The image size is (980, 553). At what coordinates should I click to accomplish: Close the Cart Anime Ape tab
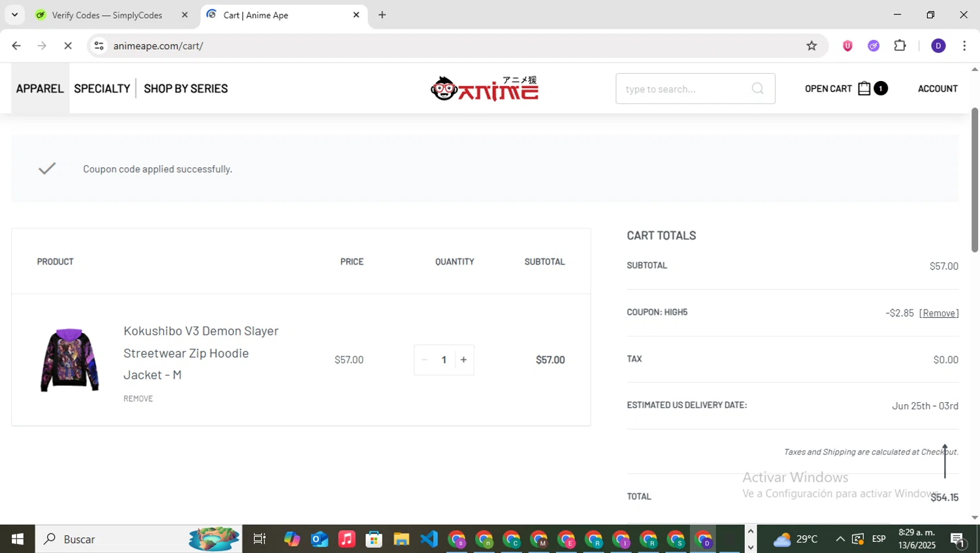(x=356, y=15)
